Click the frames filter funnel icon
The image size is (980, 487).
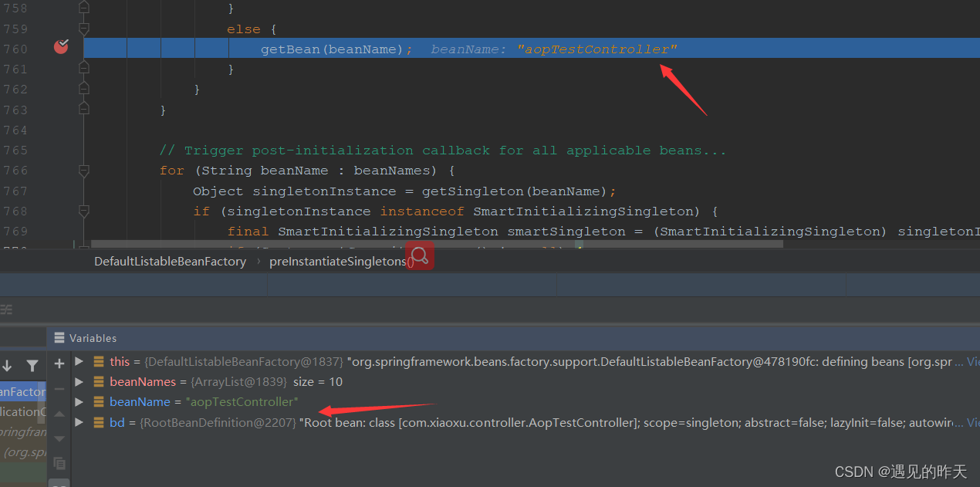pos(32,366)
